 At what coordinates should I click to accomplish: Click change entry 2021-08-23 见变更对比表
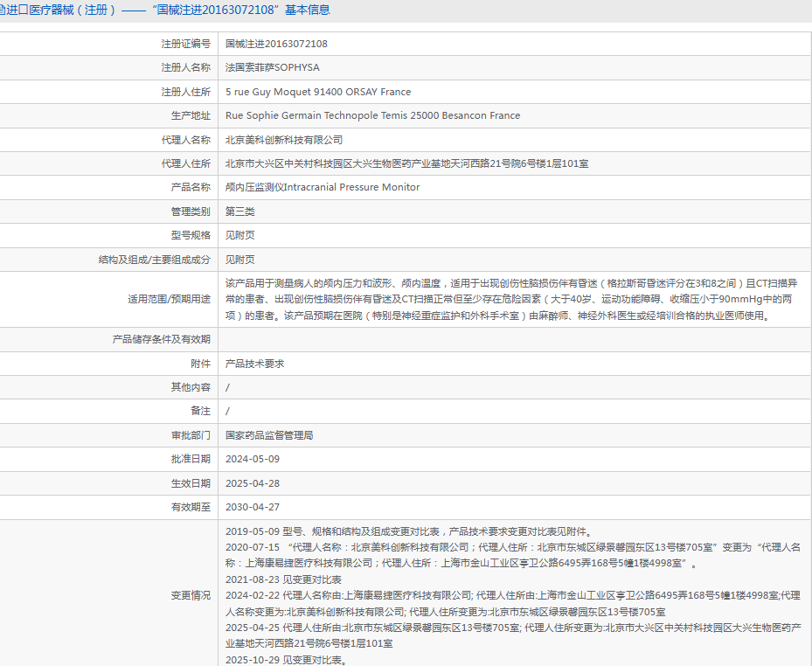(283, 580)
